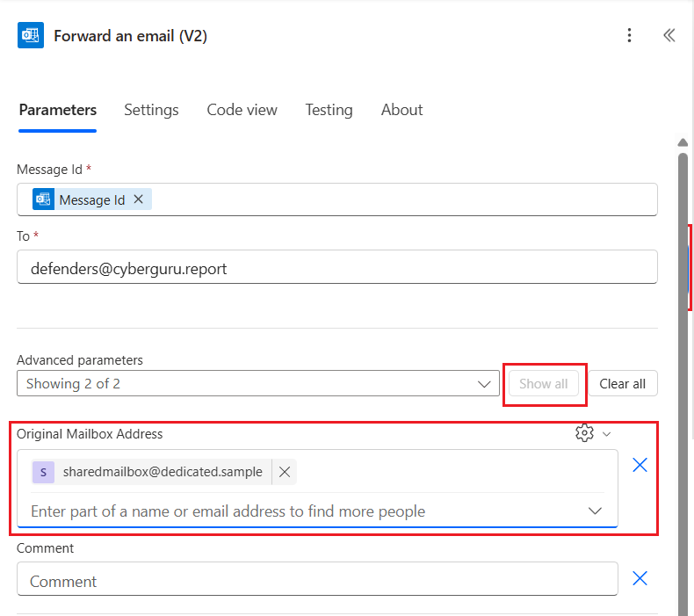Image resolution: width=694 pixels, height=616 pixels.
Task: Click the Advanced parameters label
Action: [80, 360]
